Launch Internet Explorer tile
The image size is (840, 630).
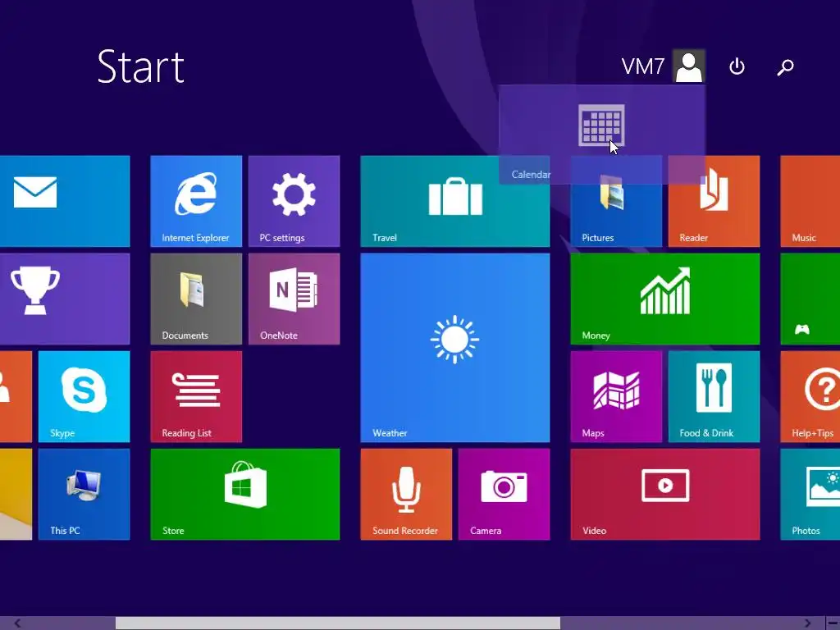[x=196, y=202]
